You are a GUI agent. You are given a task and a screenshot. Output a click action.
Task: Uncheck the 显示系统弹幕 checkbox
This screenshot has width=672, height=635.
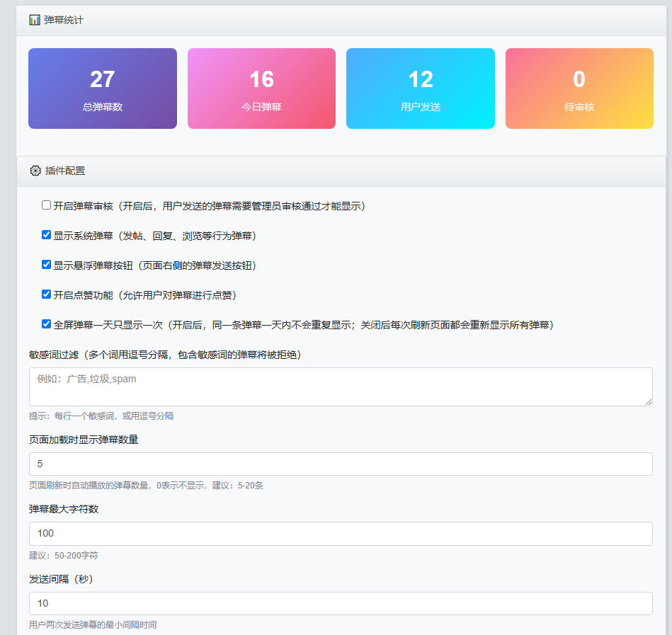tap(47, 235)
